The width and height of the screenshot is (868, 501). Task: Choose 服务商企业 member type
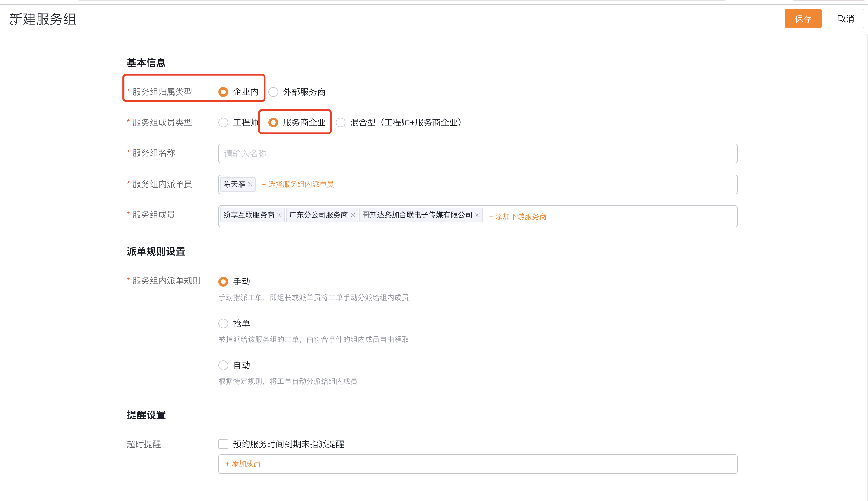coord(273,123)
